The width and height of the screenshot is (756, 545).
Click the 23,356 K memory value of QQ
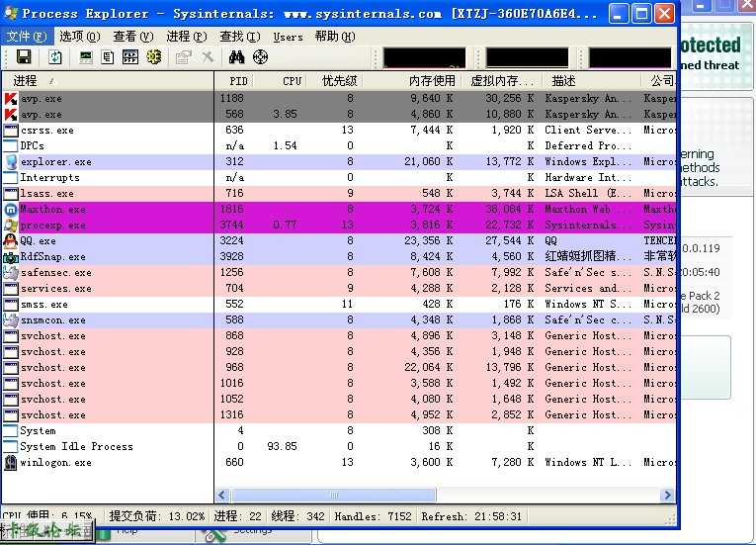428,241
